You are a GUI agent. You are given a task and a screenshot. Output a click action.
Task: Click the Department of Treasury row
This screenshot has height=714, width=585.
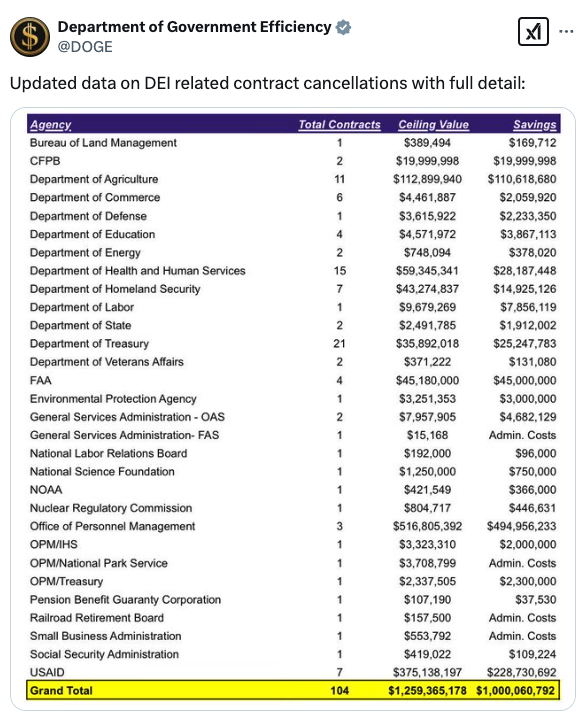[293, 343]
